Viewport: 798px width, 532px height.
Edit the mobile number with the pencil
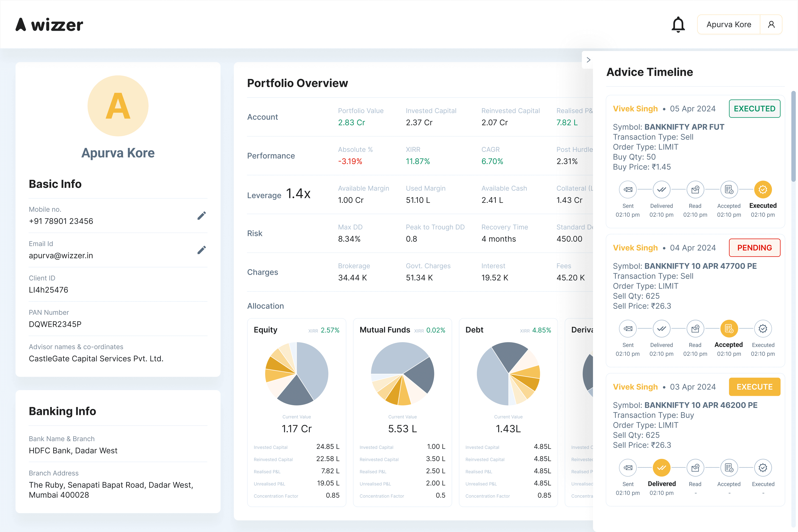[202, 216]
